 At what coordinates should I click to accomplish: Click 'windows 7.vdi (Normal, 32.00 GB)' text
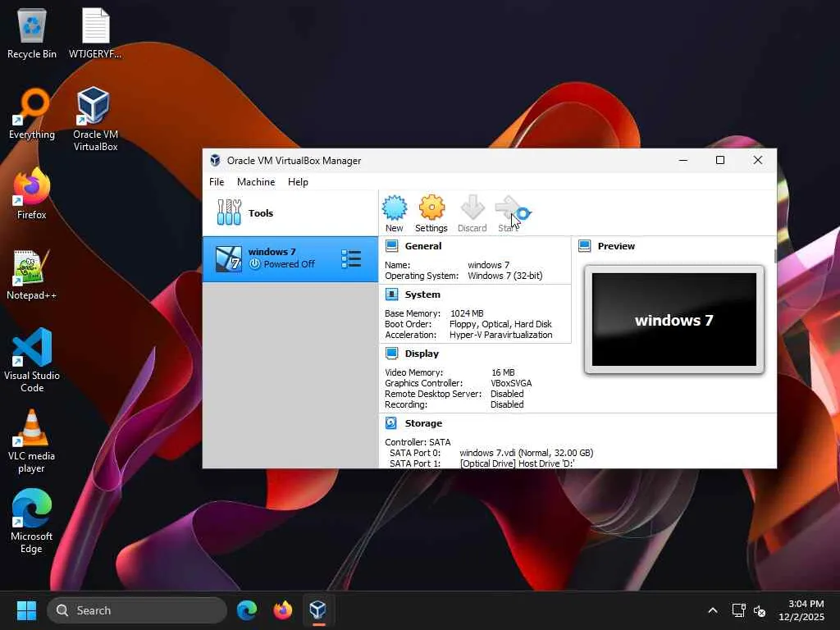click(526, 453)
